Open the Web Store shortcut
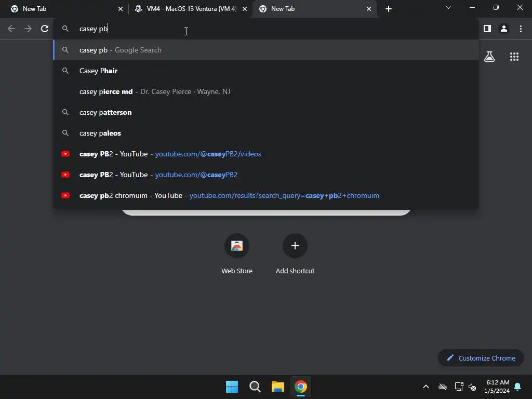 coord(237,255)
